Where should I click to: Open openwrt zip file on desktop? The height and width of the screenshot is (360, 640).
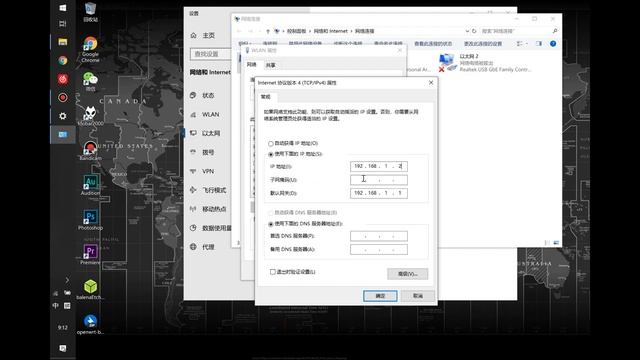click(90, 324)
